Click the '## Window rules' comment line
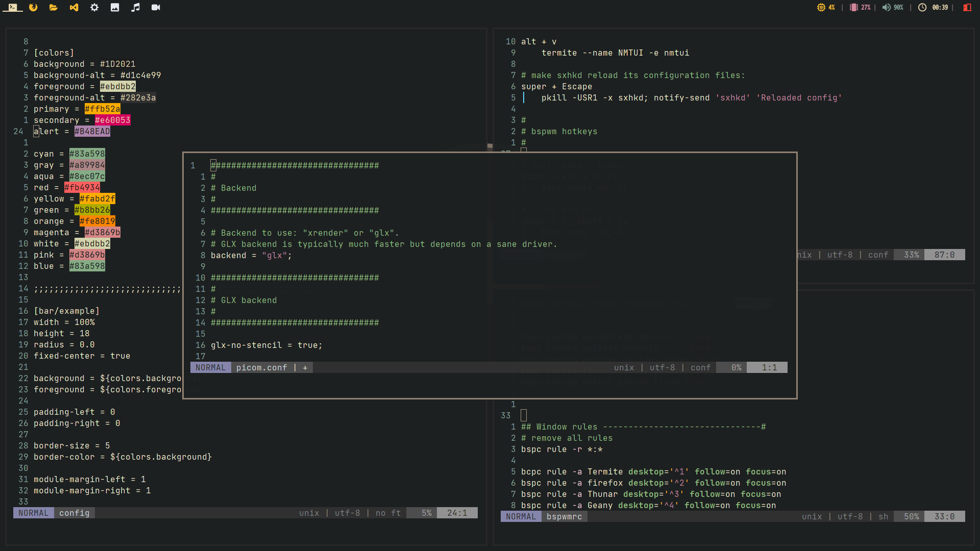The height and width of the screenshot is (551, 980). [644, 427]
